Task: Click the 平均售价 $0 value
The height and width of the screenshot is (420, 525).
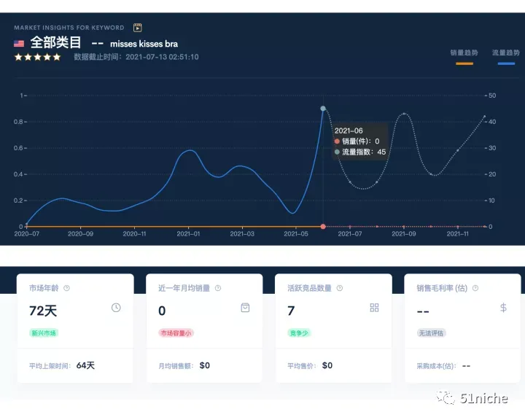Action: 327,365
